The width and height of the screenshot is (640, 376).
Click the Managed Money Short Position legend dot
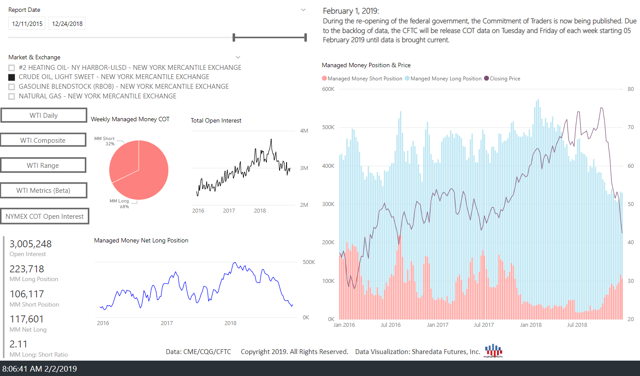pyautogui.click(x=324, y=78)
